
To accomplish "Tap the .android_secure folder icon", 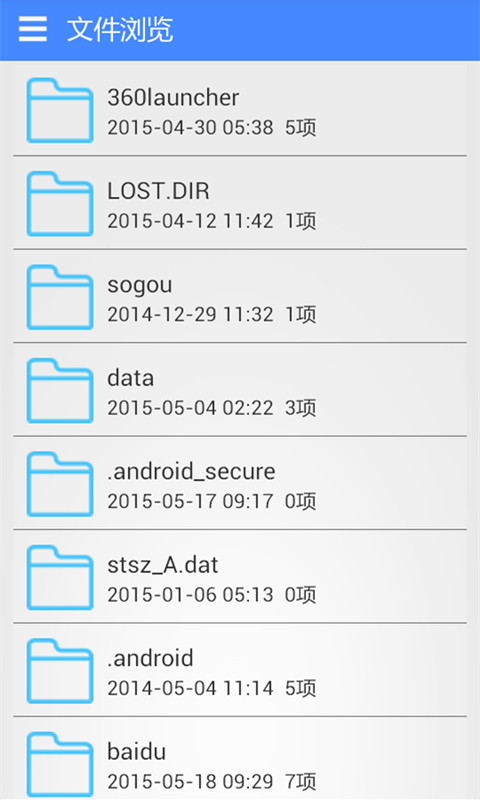I will coord(60,483).
